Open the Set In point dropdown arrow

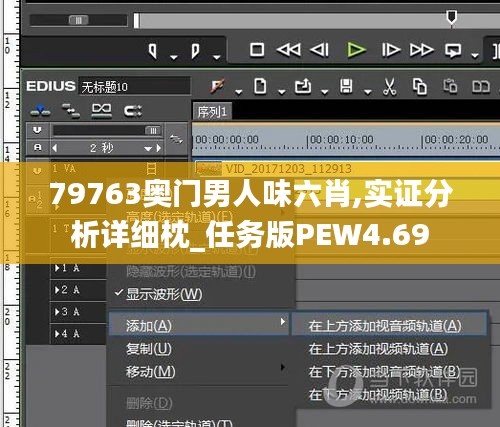tap(174, 57)
